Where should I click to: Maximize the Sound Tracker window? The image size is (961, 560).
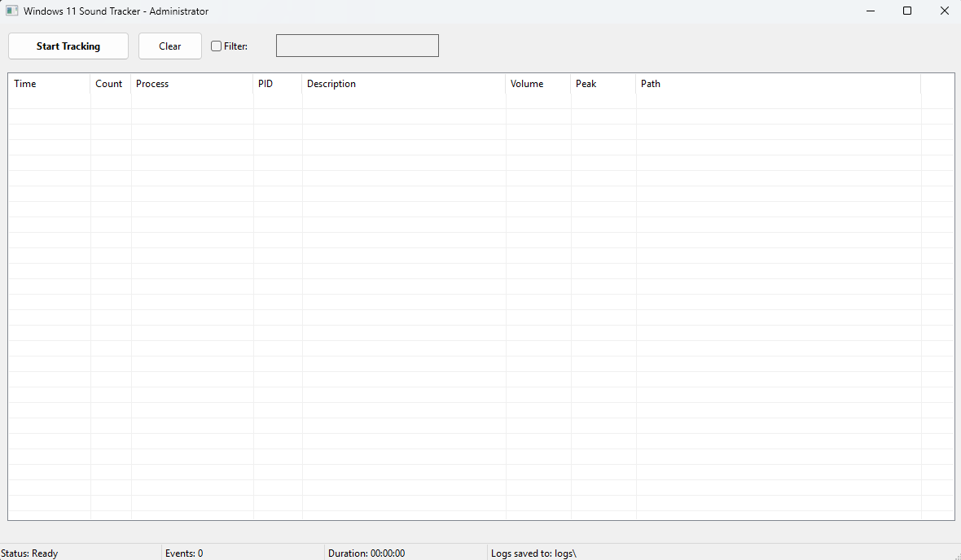(907, 11)
